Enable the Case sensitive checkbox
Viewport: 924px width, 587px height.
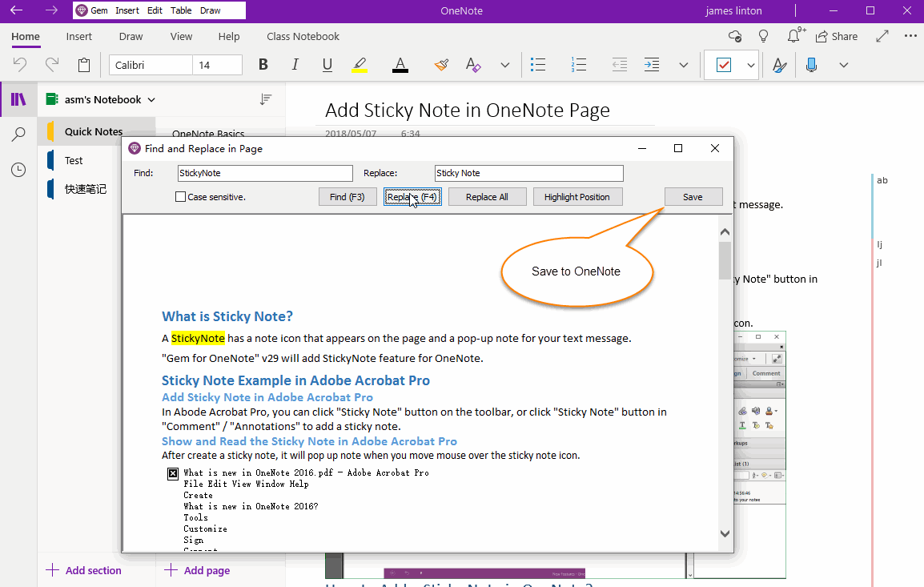[x=181, y=197]
